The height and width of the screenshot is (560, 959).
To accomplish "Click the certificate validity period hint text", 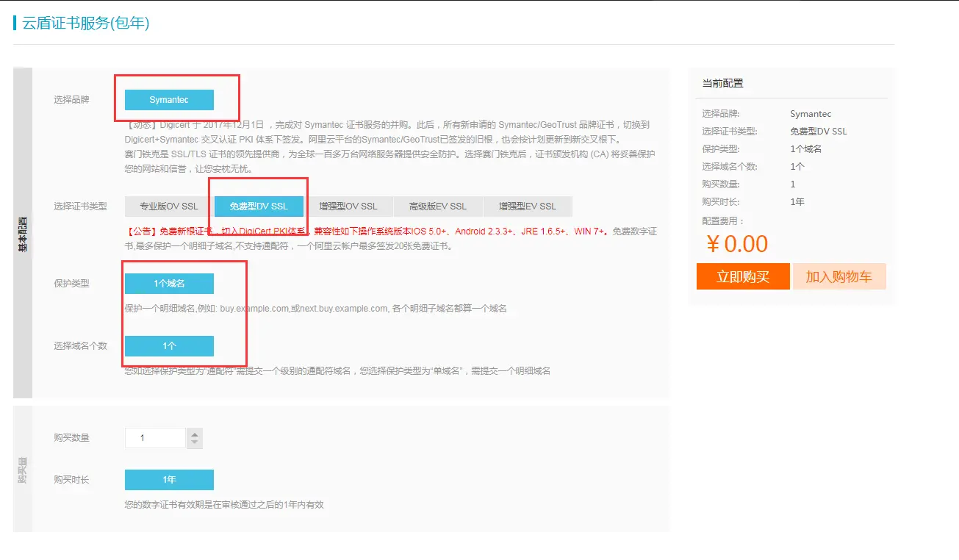I will 224,505.
